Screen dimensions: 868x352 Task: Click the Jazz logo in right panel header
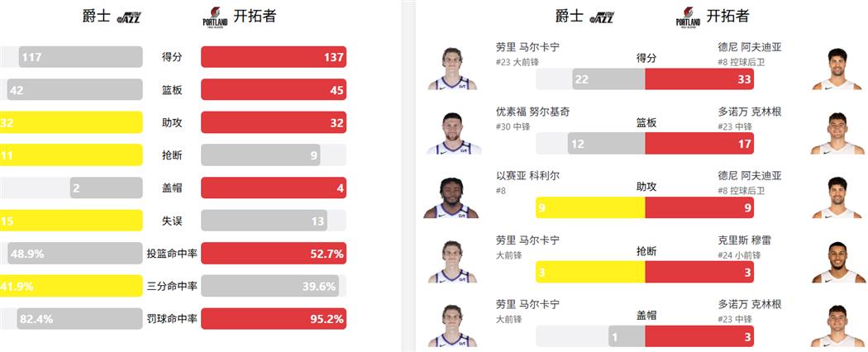click(603, 17)
